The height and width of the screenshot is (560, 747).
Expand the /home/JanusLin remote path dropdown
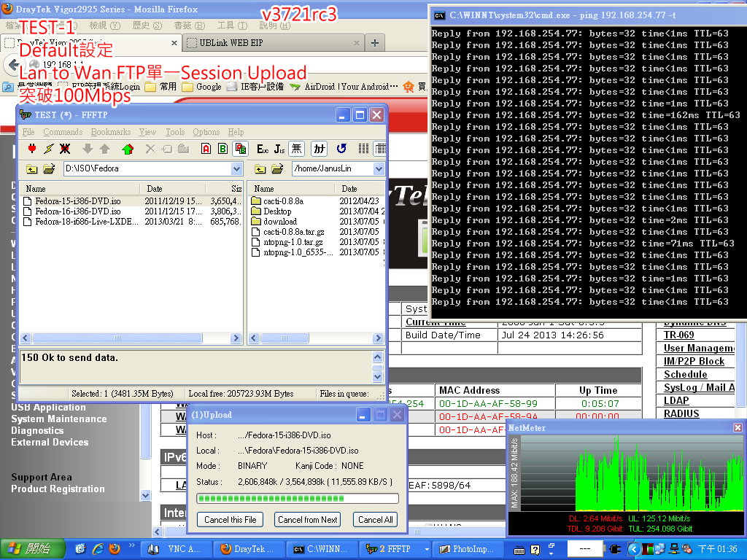click(379, 168)
